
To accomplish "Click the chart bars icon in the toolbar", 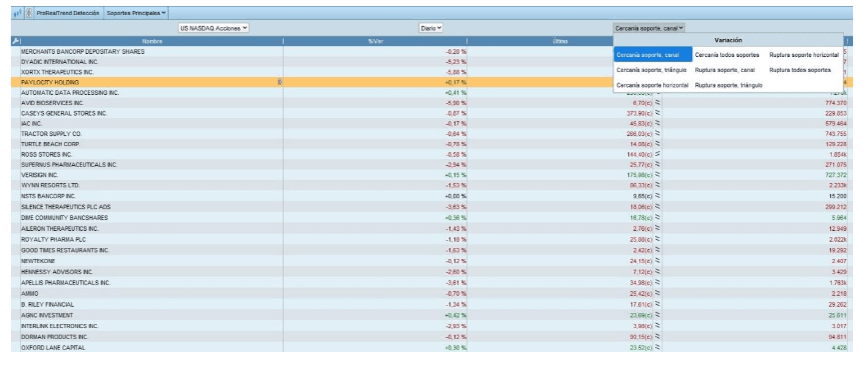I will (x=17, y=12).
